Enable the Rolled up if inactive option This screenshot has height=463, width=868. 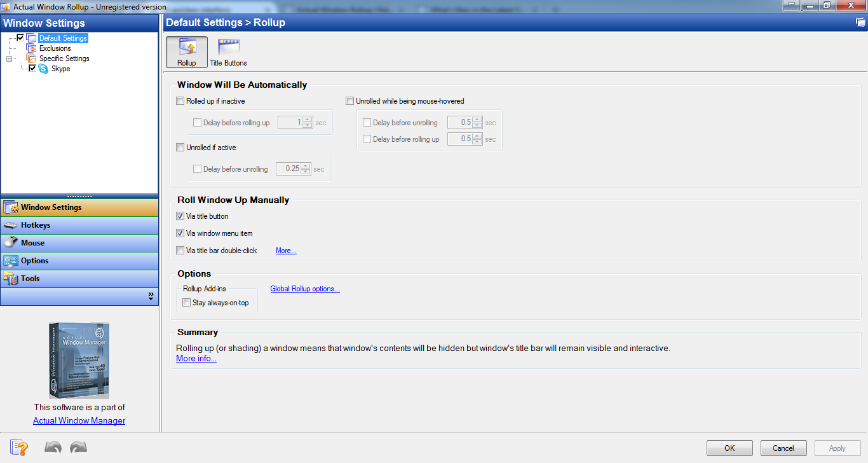(180, 100)
